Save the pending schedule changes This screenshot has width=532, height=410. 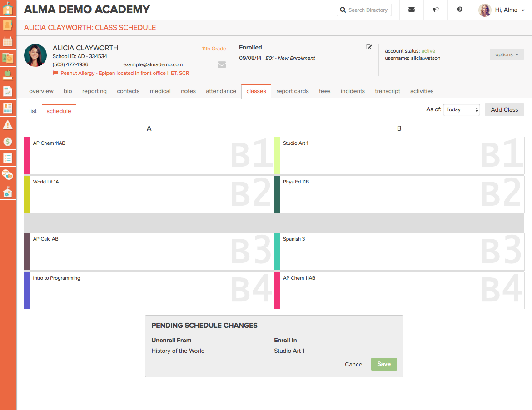pos(383,364)
